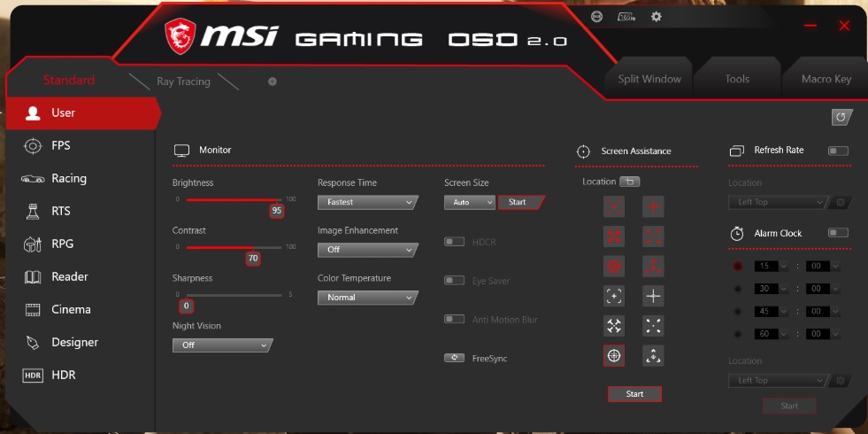The height and width of the screenshot is (434, 868).
Task: Select the 15-minute alarm radio button
Action: coord(737,266)
